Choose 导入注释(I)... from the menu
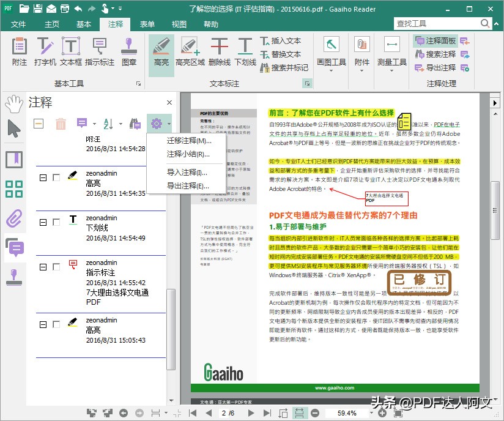Screen dimensions: 504x421 187,173
